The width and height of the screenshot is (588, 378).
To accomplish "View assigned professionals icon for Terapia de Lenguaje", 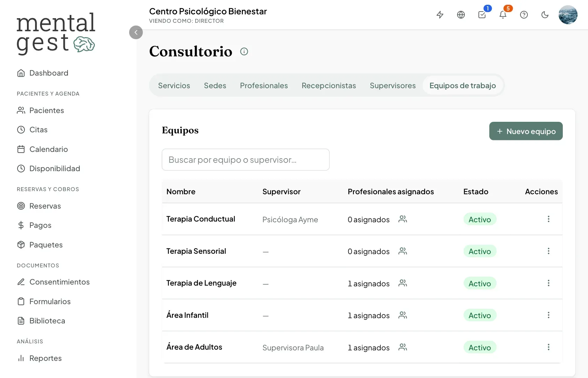I will coord(403,283).
